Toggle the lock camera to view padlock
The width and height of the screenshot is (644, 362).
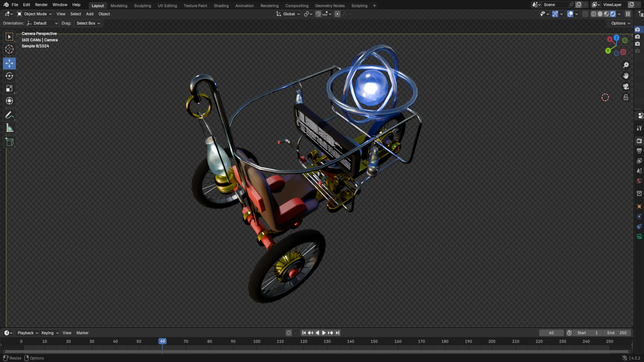626,98
